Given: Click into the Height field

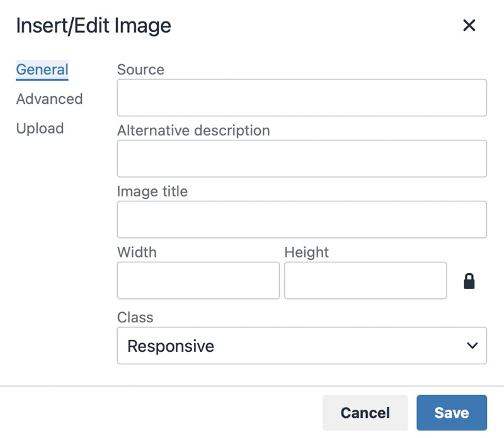Looking at the screenshot, I should [x=365, y=280].
